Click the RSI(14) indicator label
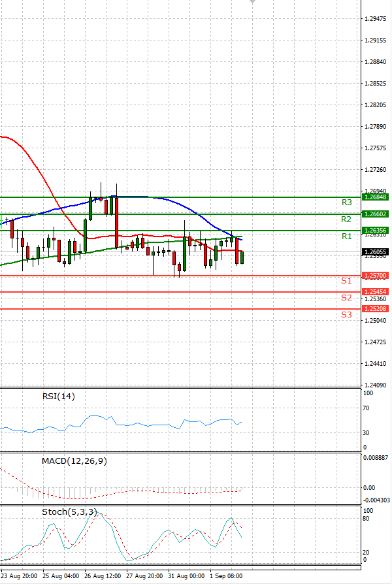Viewport: 392px width, 584px height. (59, 397)
